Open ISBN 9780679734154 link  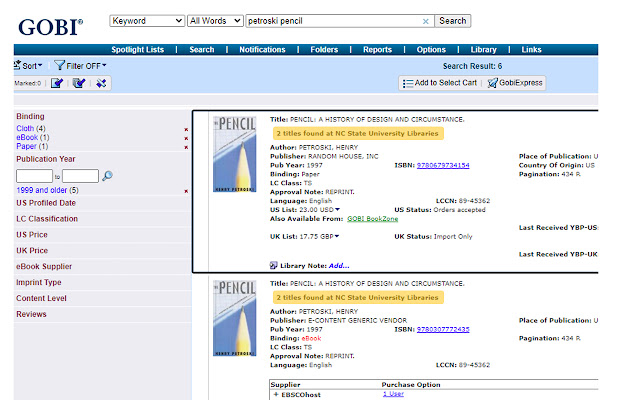pyautogui.click(x=443, y=165)
